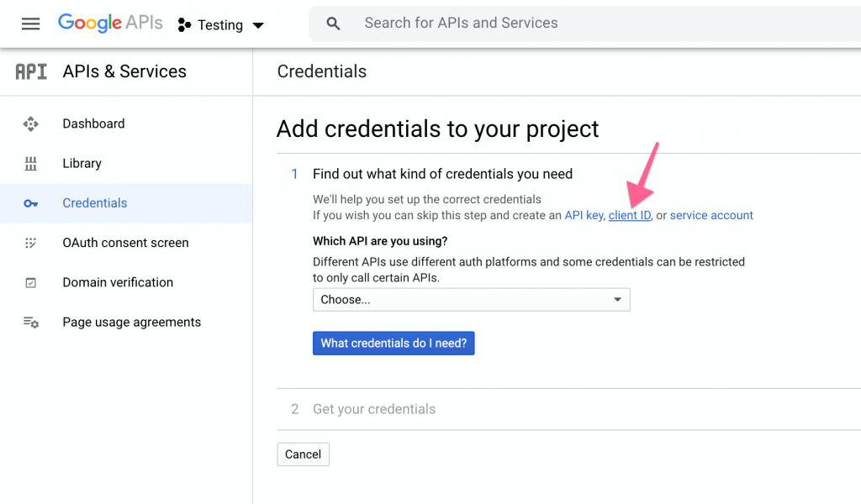This screenshot has height=504, width=861.
Task: Click the API logo beside APIs & Services
Action: tap(31, 71)
